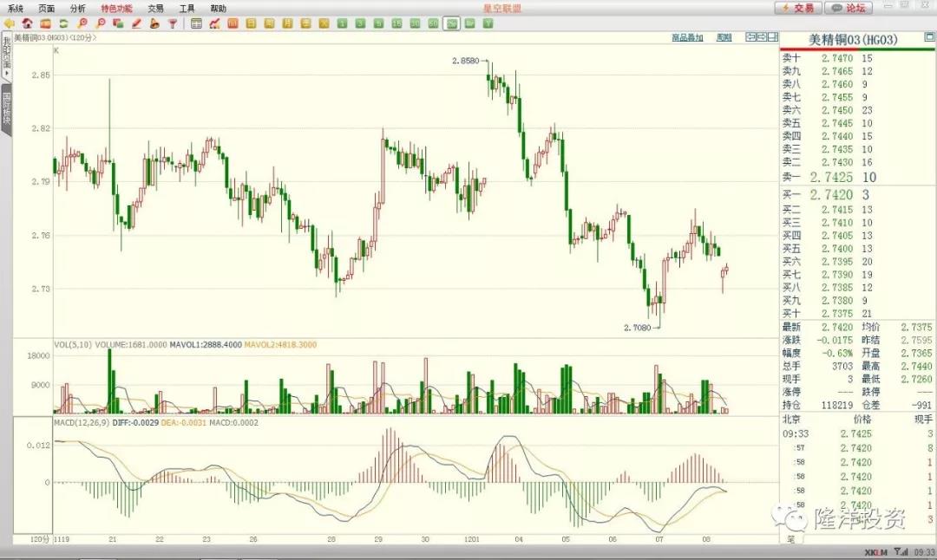Switch to the 15-minute period button
The image size is (937, 560).
(x=396, y=24)
